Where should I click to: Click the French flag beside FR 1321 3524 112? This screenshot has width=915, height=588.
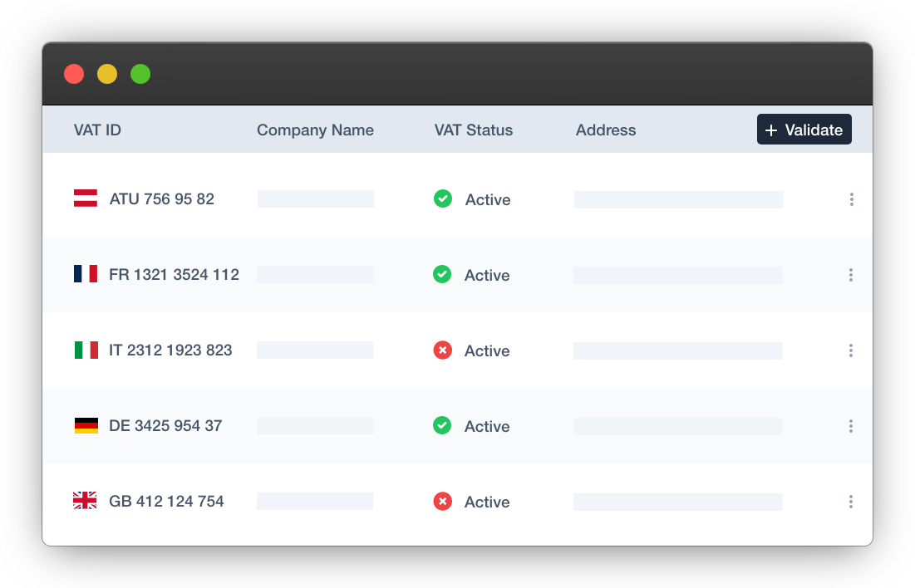point(86,274)
